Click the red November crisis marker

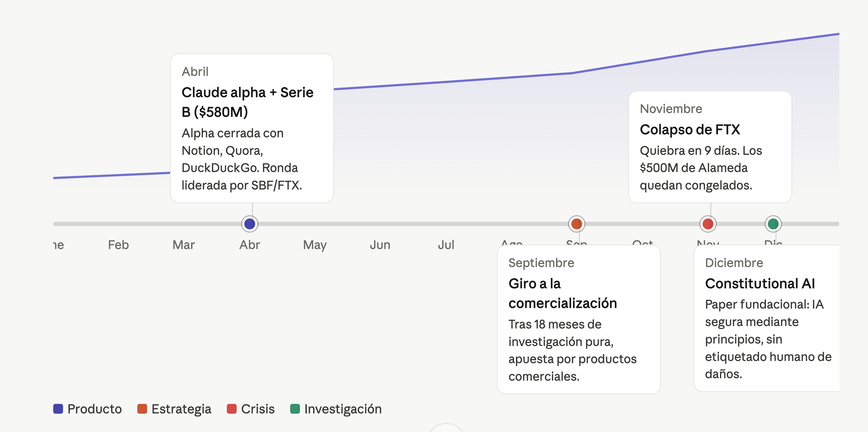pyautogui.click(x=708, y=224)
